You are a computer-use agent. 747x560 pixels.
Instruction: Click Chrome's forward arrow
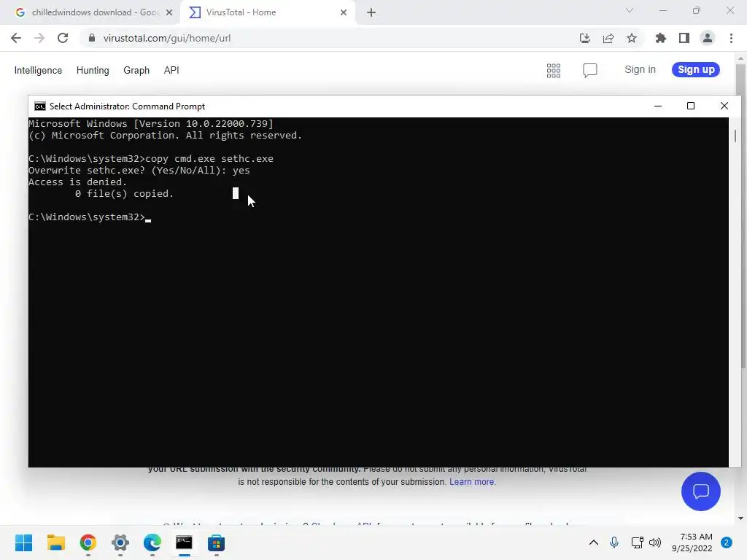tap(39, 38)
